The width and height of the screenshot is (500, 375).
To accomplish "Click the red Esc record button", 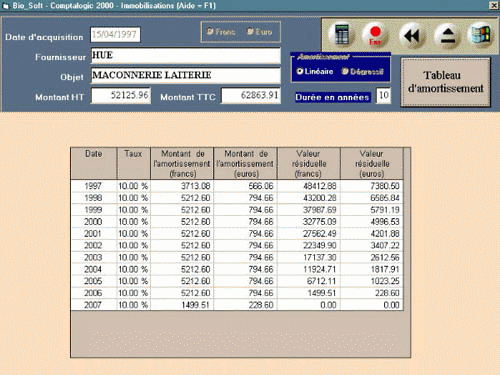I will click(x=375, y=35).
